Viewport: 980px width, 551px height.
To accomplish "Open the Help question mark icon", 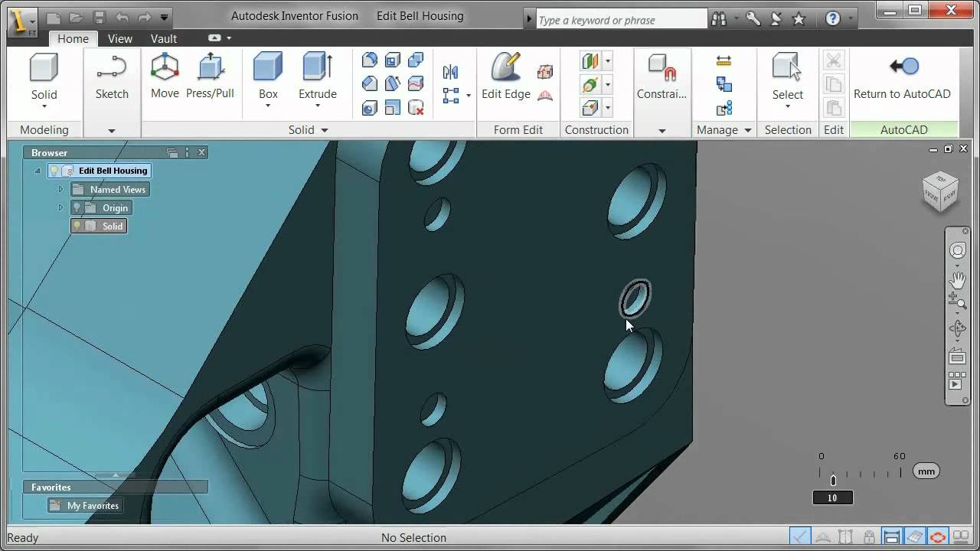I will (x=833, y=19).
